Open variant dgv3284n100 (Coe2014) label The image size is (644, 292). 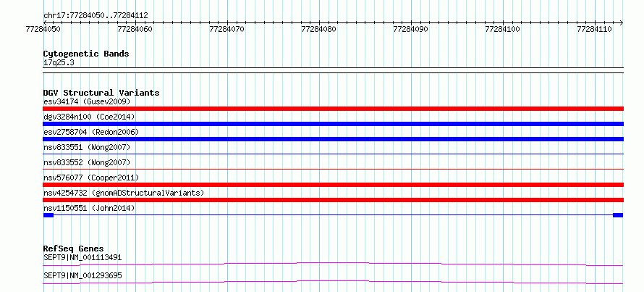[89, 117]
